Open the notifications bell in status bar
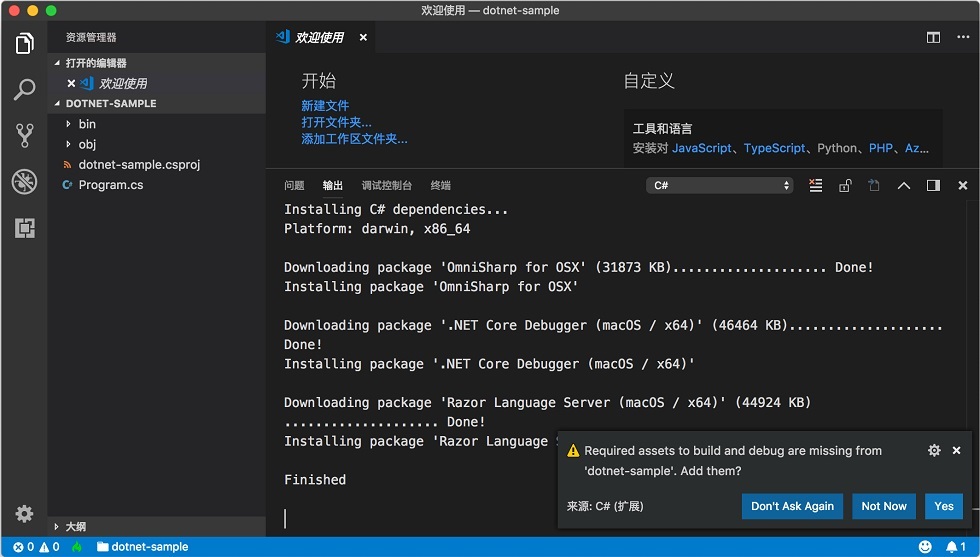Image resolution: width=980 pixels, height=557 pixels. point(956,547)
